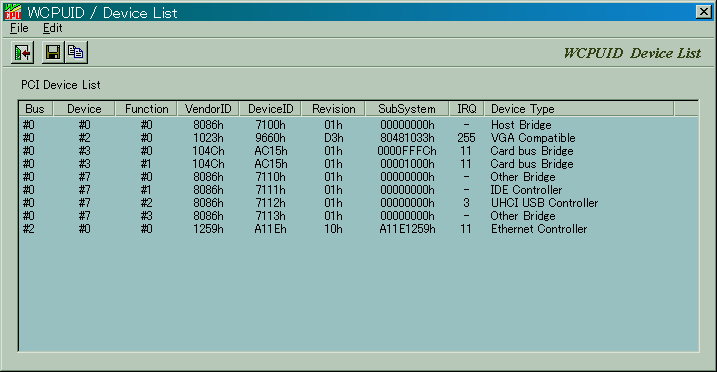Click the SubSystem column header
This screenshot has height=372, width=717.
[407, 109]
